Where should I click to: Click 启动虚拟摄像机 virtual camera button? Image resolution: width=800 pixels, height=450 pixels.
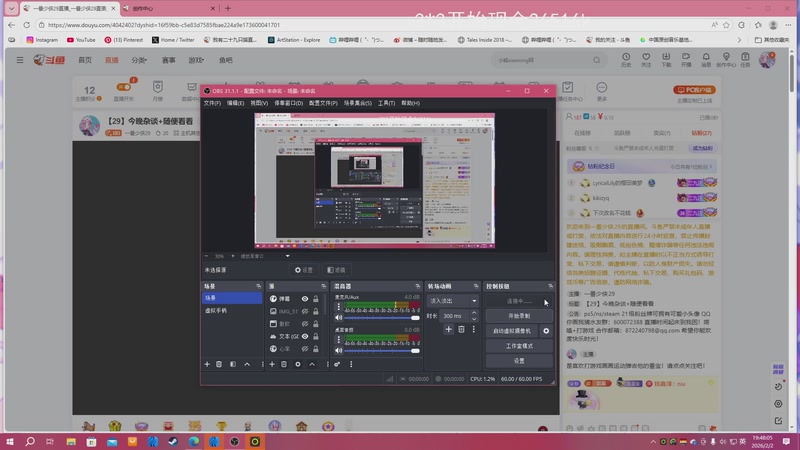(512, 331)
